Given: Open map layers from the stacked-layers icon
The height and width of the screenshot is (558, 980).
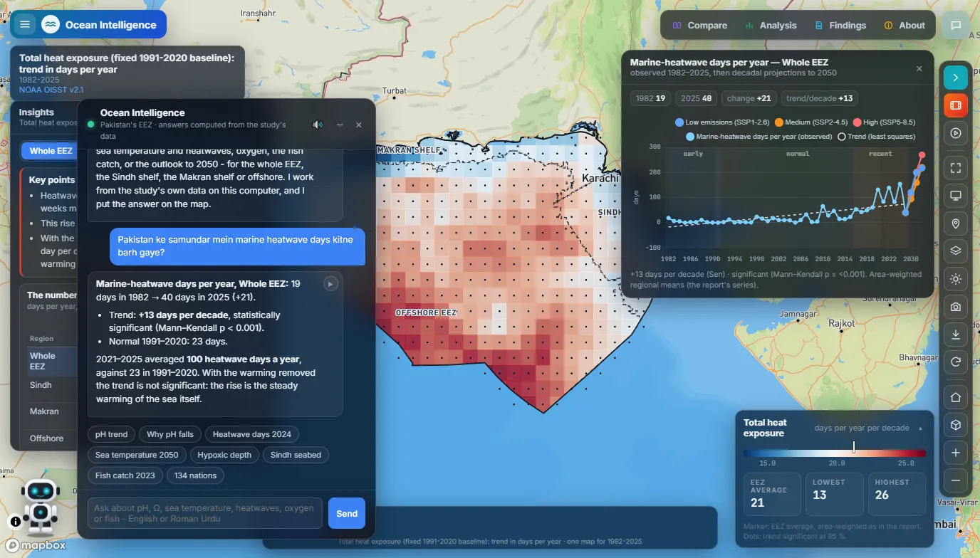Looking at the screenshot, I should 956,251.
